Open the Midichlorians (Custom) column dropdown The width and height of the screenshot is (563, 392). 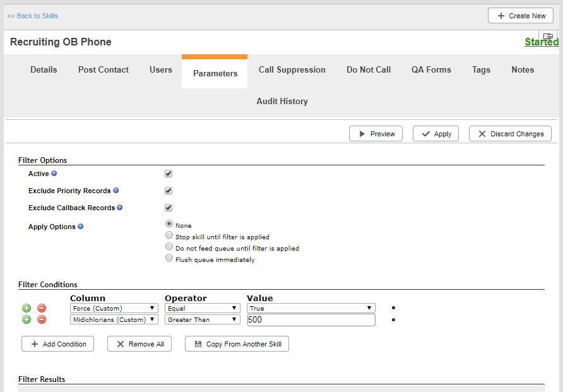pos(114,319)
